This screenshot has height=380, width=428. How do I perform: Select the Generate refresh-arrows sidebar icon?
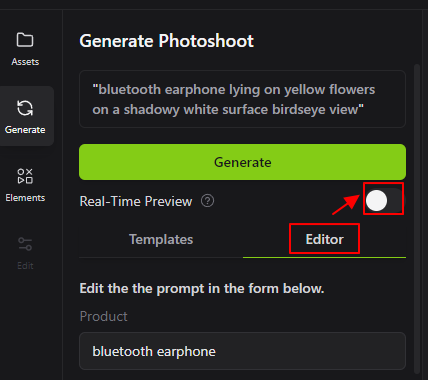25,108
